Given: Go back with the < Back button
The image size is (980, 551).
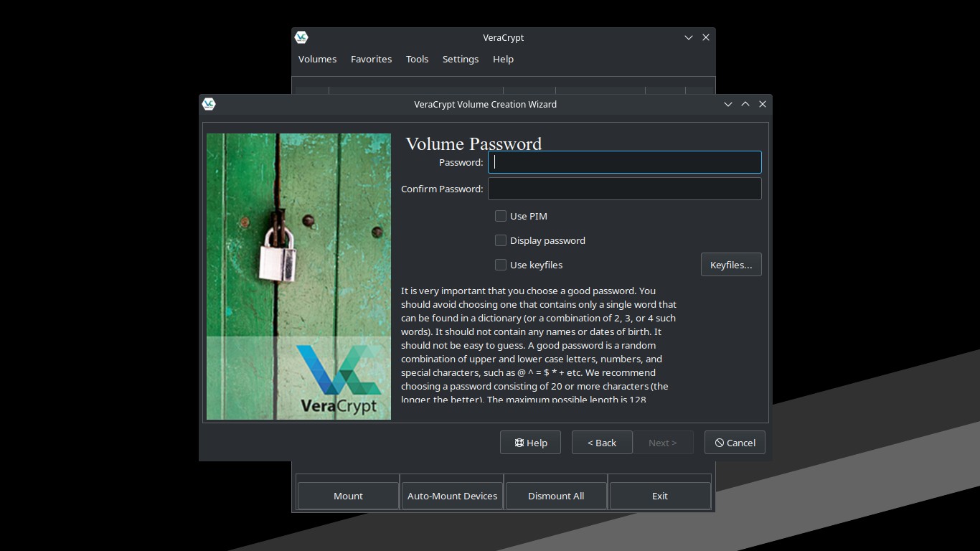Looking at the screenshot, I should tap(602, 443).
